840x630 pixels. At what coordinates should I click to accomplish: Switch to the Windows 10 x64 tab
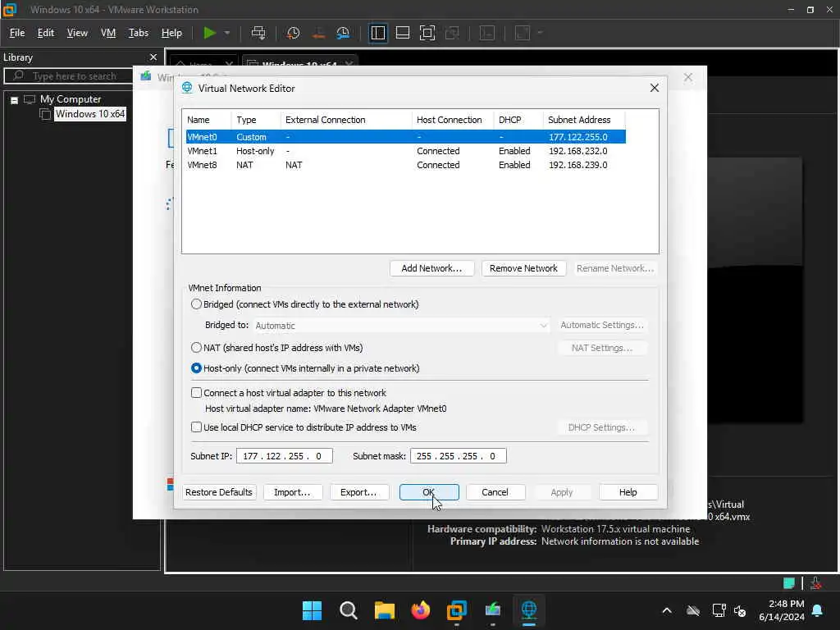click(x=300, y=63)
